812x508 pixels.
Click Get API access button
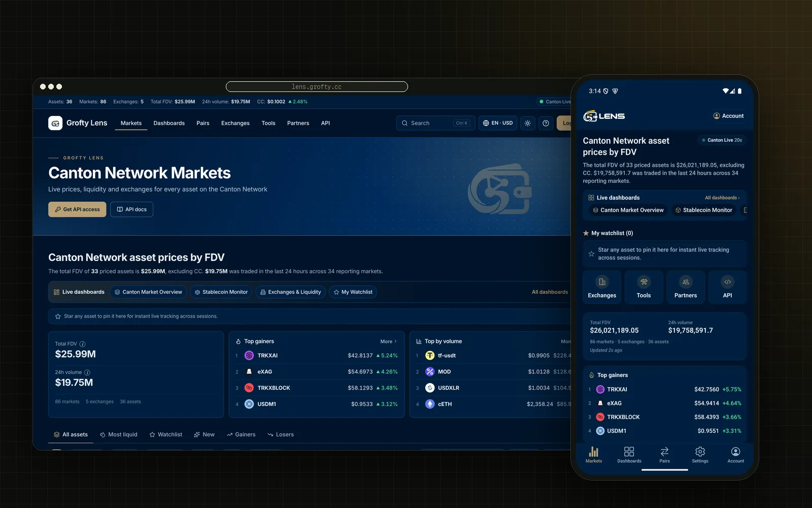(77, 209)
